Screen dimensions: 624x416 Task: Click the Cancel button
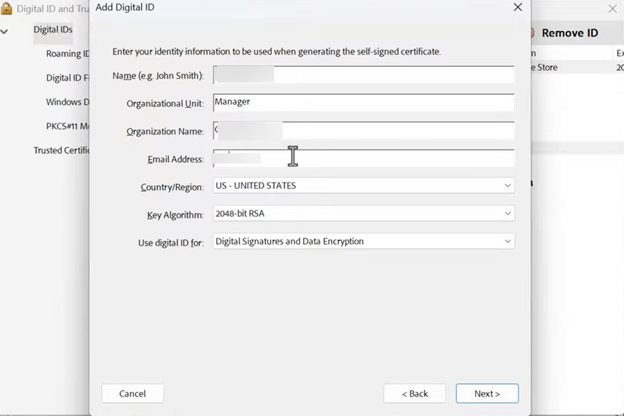[133, 393]
